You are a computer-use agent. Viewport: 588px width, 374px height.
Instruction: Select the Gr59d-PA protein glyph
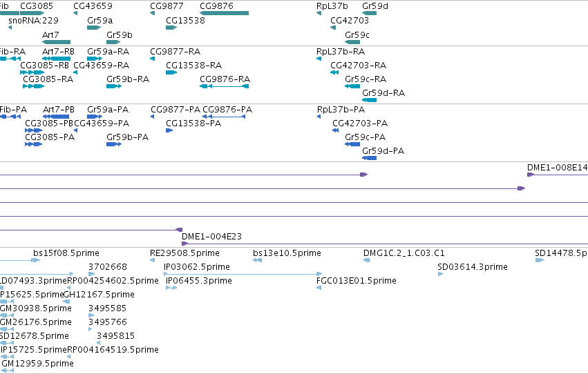pyautogui.click(x=370, y=158)
